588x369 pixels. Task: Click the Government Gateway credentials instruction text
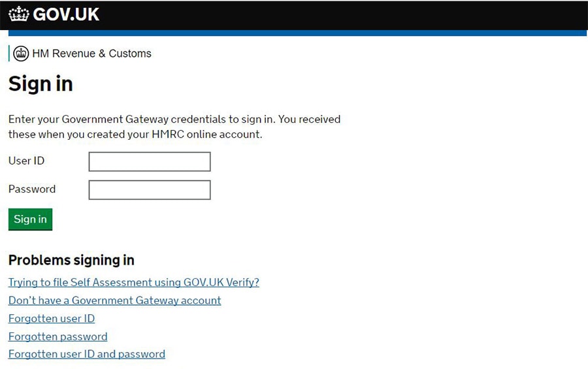(174, 127)
